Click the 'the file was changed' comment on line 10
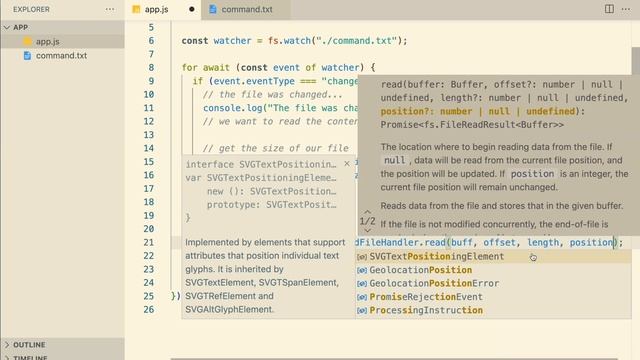640x360 pixels. point(273,95)
